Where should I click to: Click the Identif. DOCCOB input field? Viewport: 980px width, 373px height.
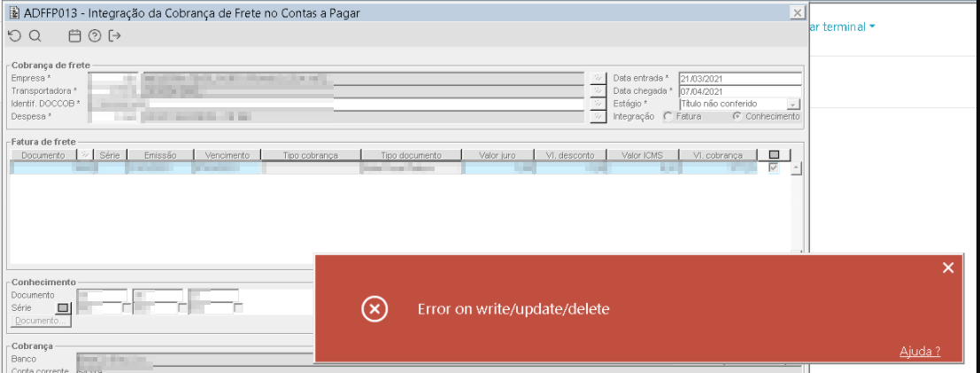(x=337, y=104)
